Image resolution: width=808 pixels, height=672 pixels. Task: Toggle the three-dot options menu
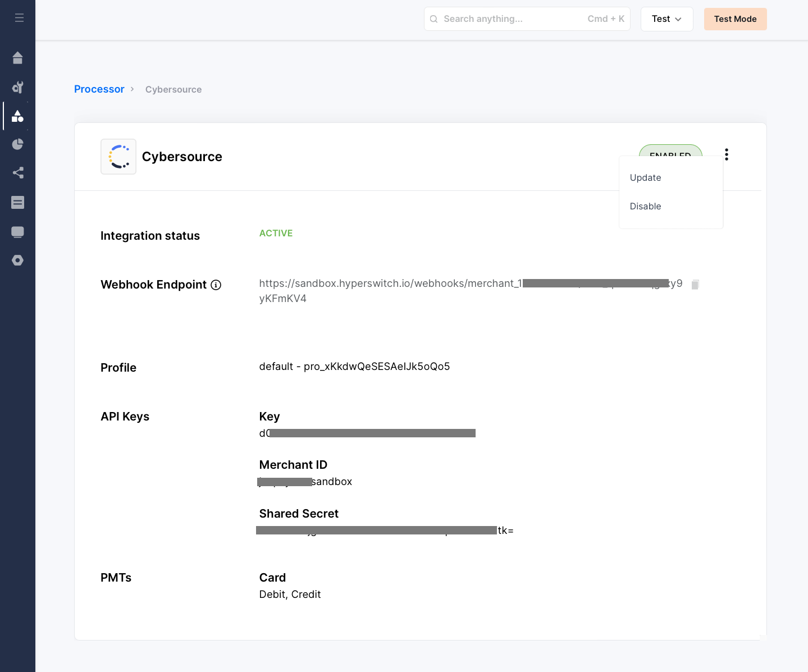[727, 154]
